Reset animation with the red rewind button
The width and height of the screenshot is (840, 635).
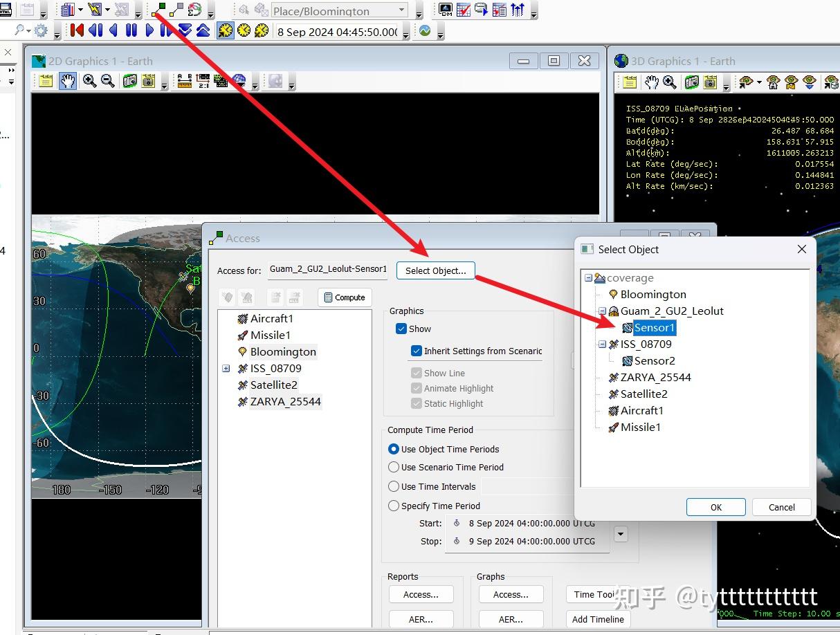coord(77,30)
